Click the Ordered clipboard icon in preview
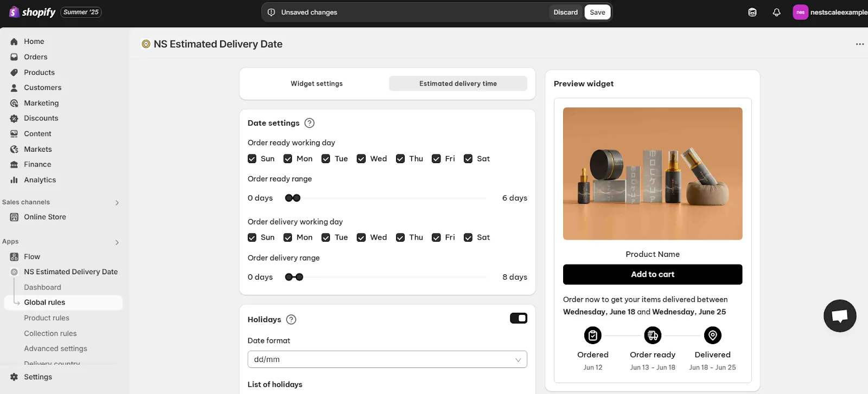 pyautogui.click(x=593, y=335)
